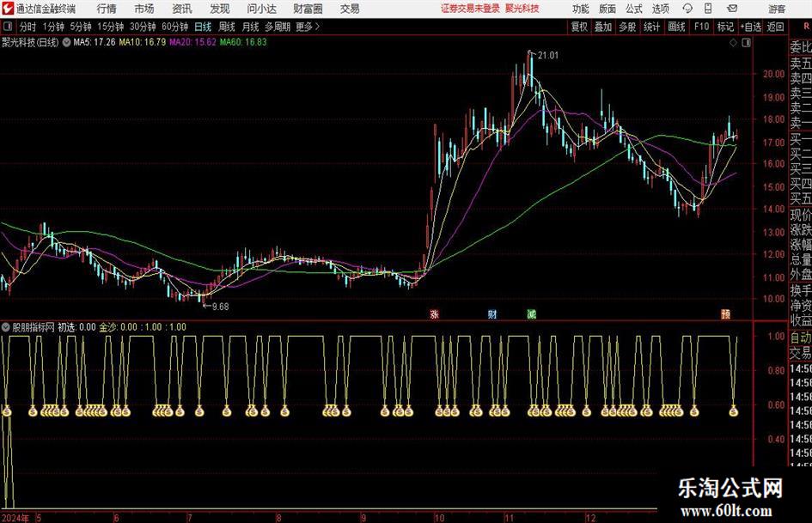Screen dimensions: 812x523
Task: Click the MA10: 16.79 indicator label
Action: [x=143, y=42]
